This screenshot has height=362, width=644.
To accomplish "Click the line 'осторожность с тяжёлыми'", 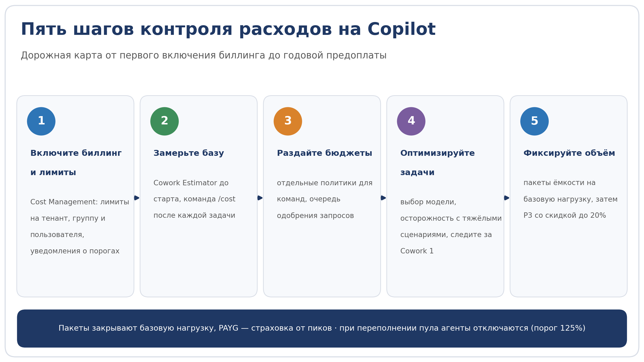I will pyautogui.click(x=451, y=219).
